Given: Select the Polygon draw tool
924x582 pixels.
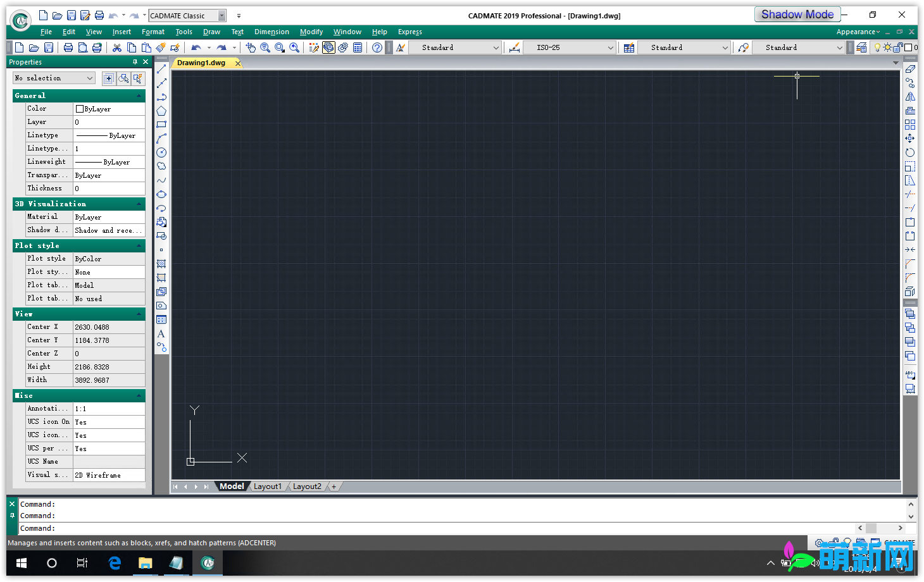Looking at the screenshot, I should click(161, 111).
